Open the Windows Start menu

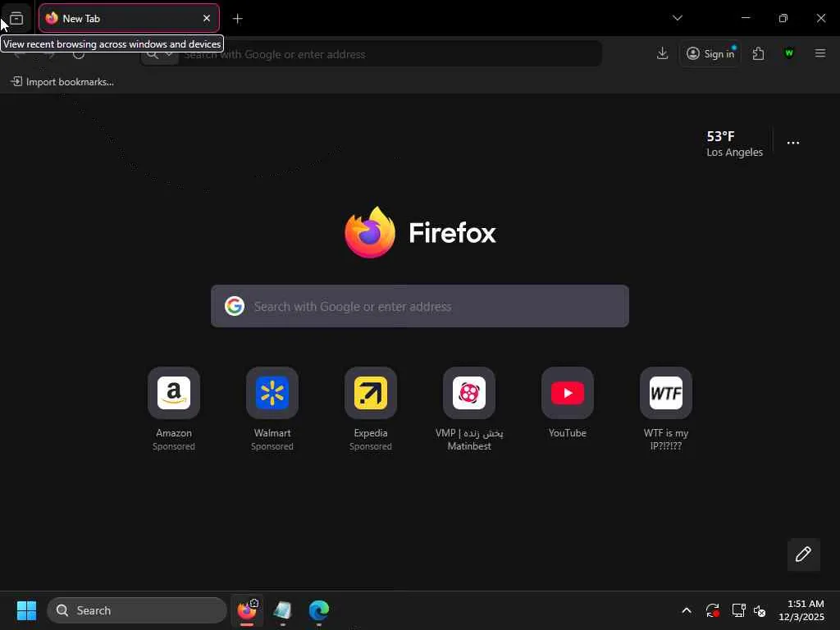[26, 610]
